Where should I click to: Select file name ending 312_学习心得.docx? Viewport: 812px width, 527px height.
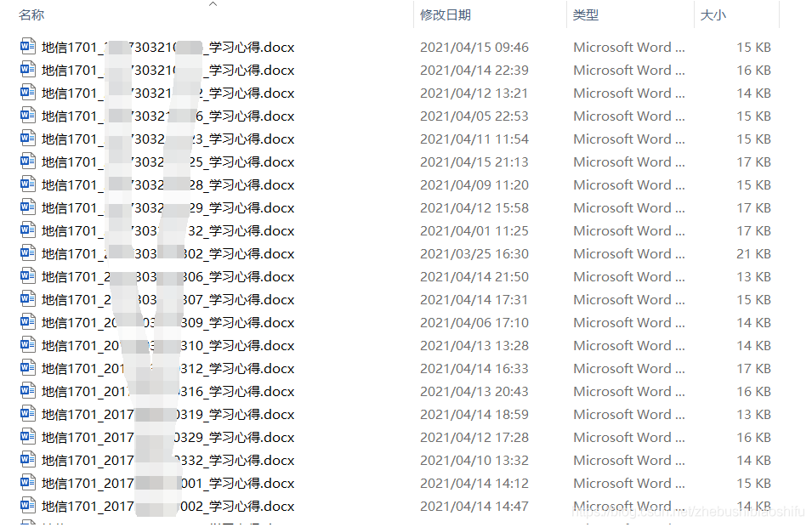168,369
